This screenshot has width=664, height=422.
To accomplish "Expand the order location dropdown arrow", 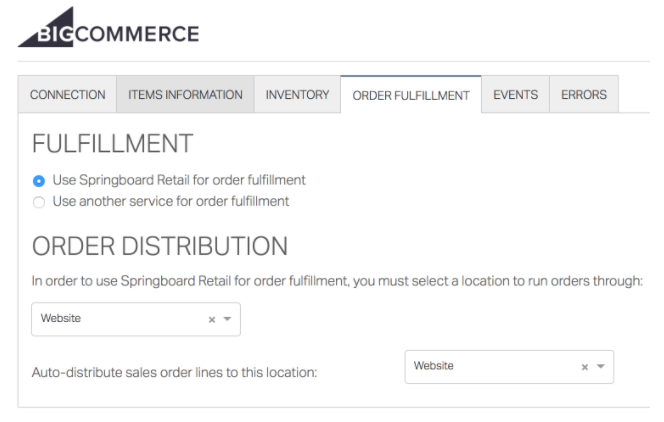I will (x=227, y=320).
